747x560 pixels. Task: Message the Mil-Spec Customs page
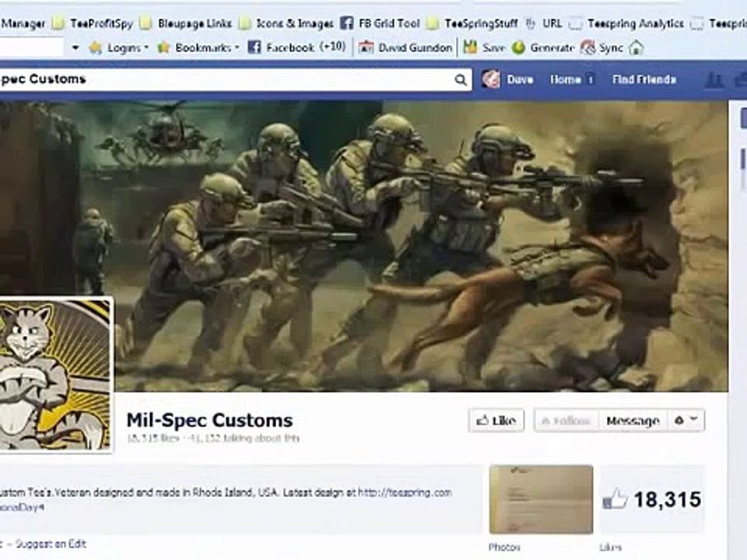click(633, 421)
